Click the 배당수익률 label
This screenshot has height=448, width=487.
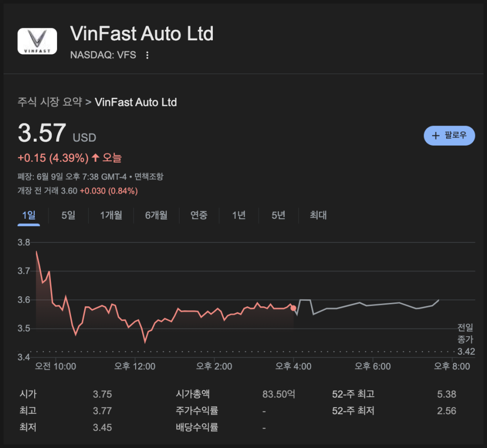pos(197,427)
